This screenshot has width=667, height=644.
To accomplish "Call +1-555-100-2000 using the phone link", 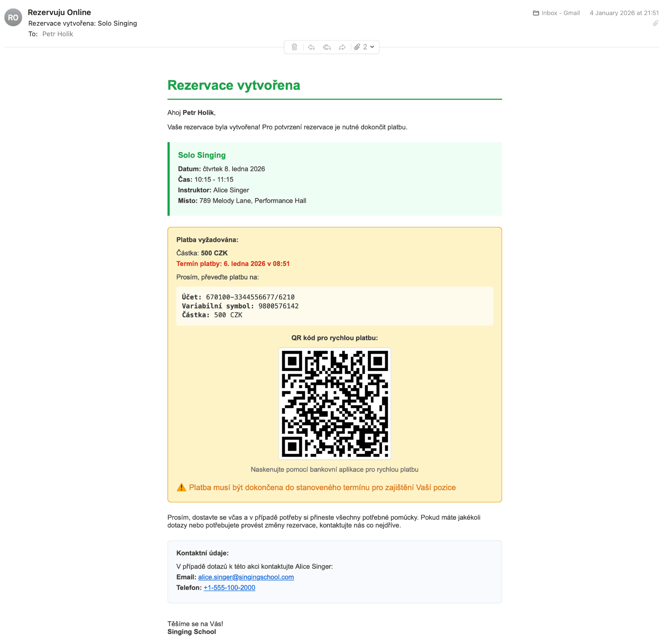I will pos(229,588).
